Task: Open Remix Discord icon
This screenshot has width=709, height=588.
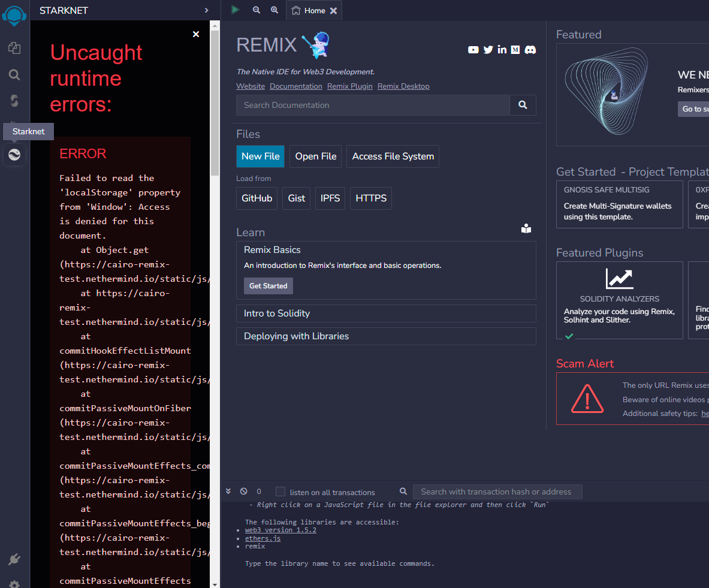Action: [x=530, y=50]
